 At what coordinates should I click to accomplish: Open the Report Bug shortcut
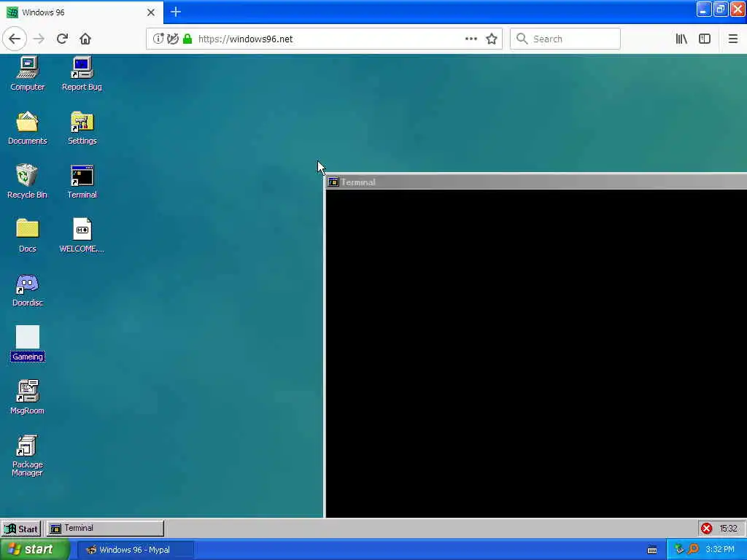click(x=82, y=74)
